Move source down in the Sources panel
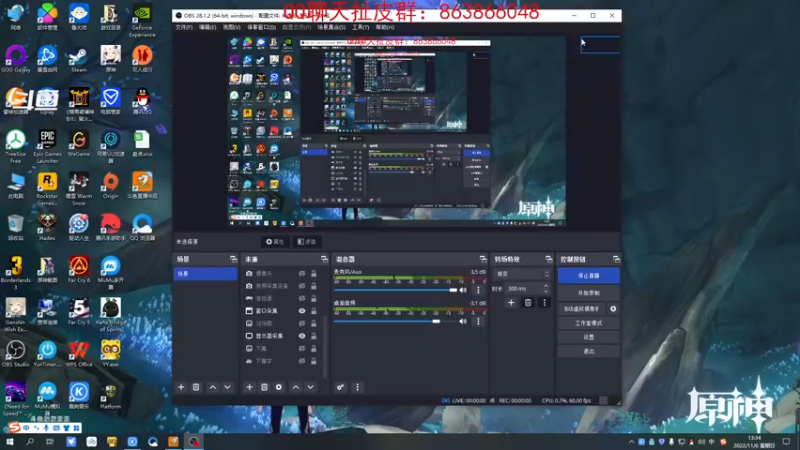 click(x=310, y=387)
